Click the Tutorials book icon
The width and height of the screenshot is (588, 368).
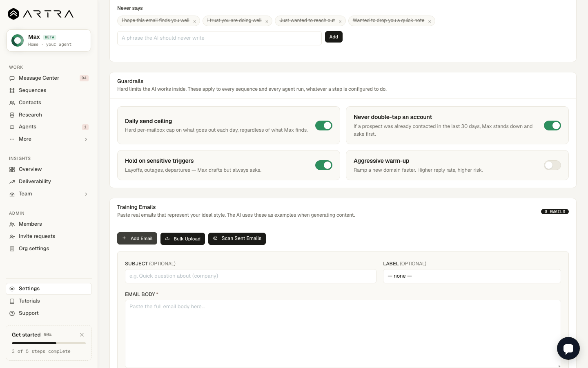pyautogui.click(x=12, y=301)
